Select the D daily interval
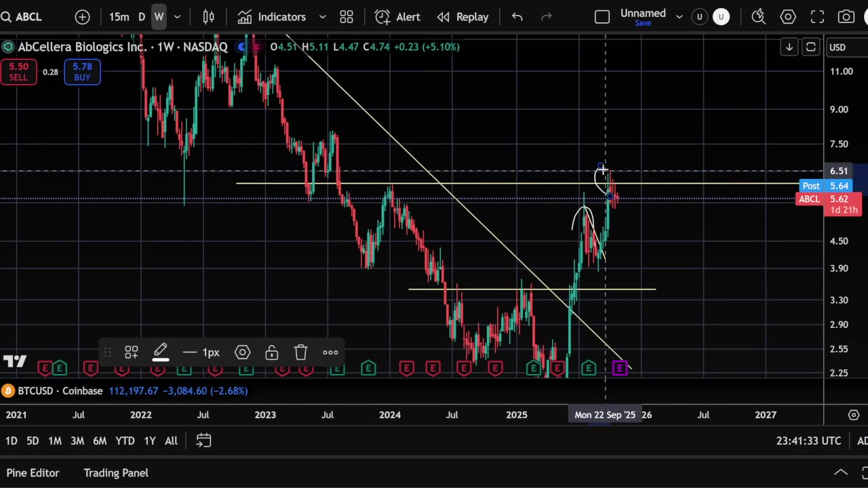This screenshot has width=868, height=488. tap(142, 17)
